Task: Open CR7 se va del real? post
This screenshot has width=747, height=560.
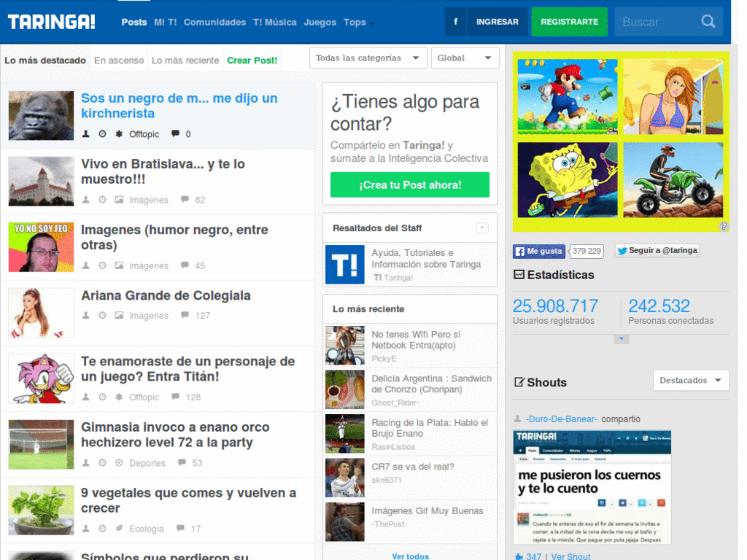Action: point(413,467)
